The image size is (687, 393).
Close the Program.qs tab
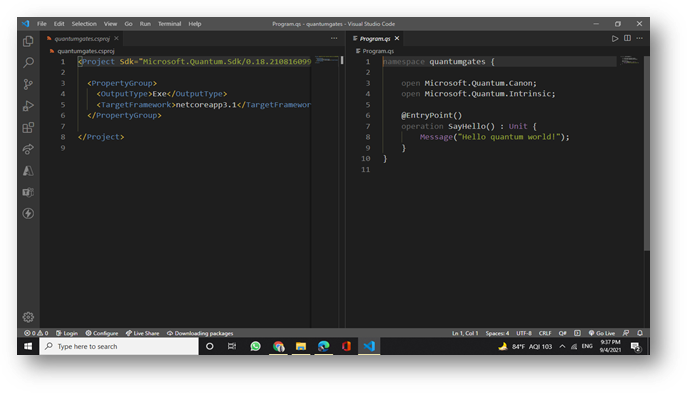[397, 39]
